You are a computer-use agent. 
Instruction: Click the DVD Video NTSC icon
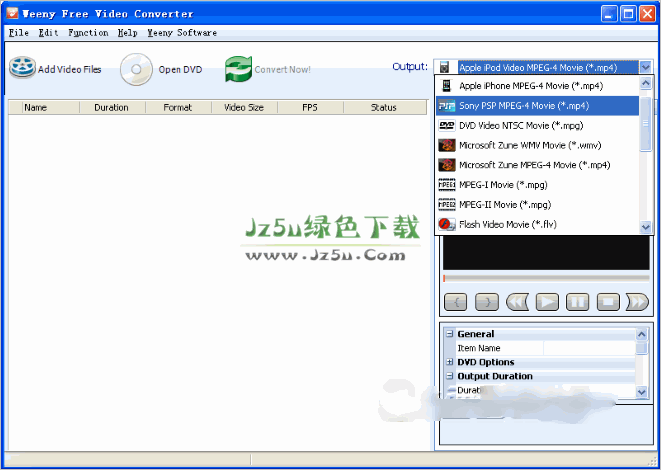446,126
